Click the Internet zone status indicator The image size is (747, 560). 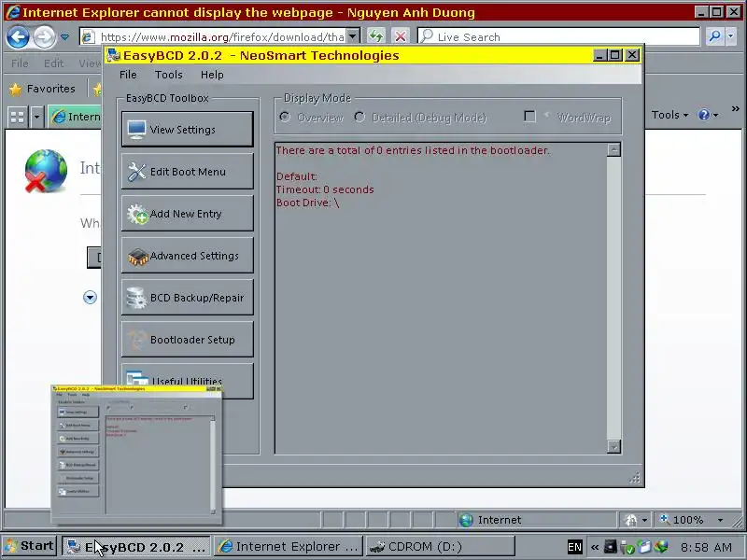pos(491,520)
